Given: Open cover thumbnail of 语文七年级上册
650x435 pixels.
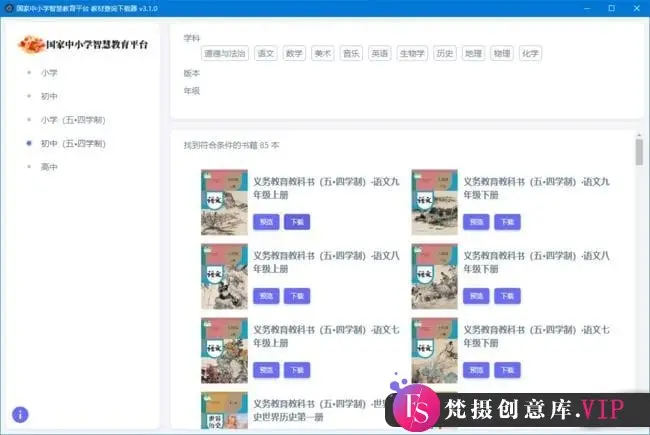Looking at the screenshot, I should tap(224, 350).
